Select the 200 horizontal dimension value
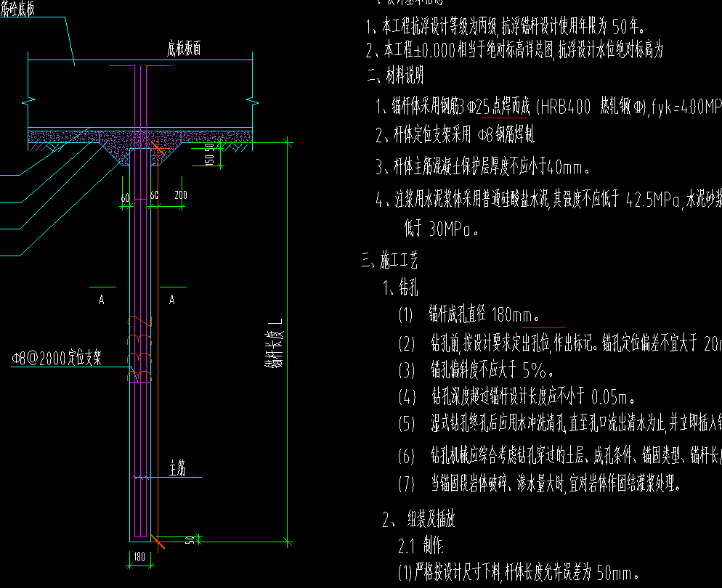Viewport: 722px width, 588px height. (181, 195)
